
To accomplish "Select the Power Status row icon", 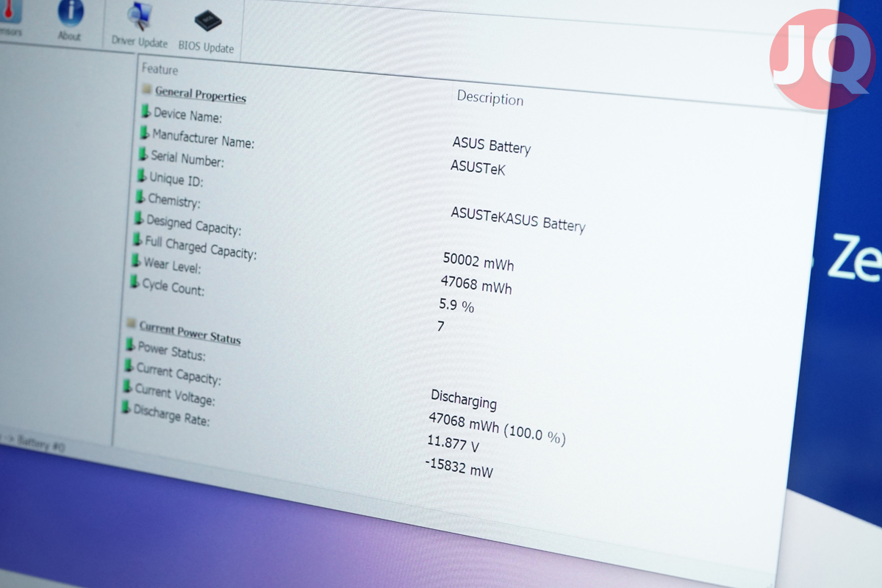I will 129,345.
